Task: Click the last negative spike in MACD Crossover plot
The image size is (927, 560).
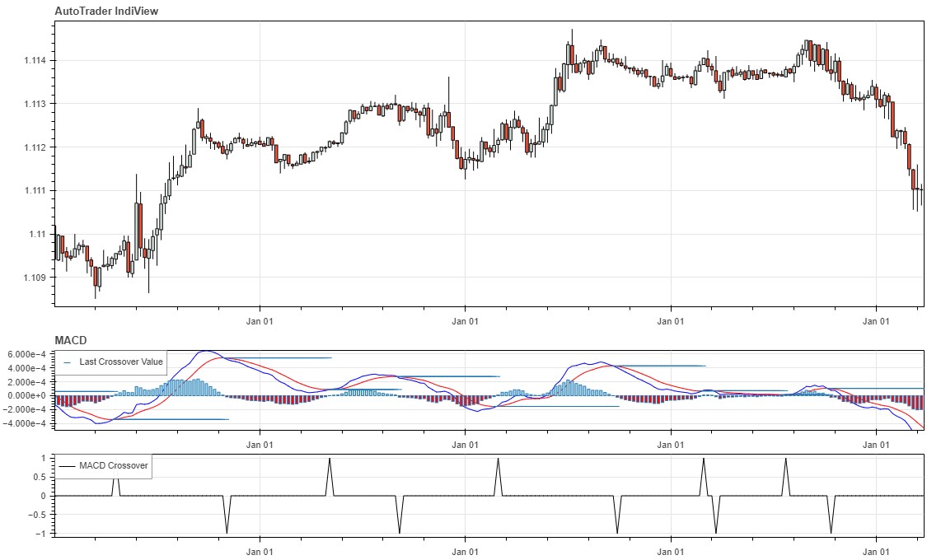Action: click(x=831, y=515)
